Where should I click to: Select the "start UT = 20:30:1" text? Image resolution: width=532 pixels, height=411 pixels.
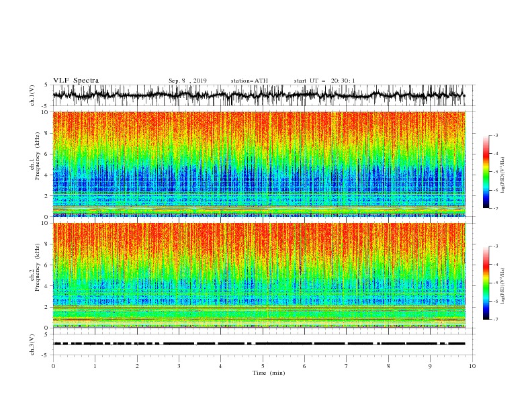click(324, 81)
